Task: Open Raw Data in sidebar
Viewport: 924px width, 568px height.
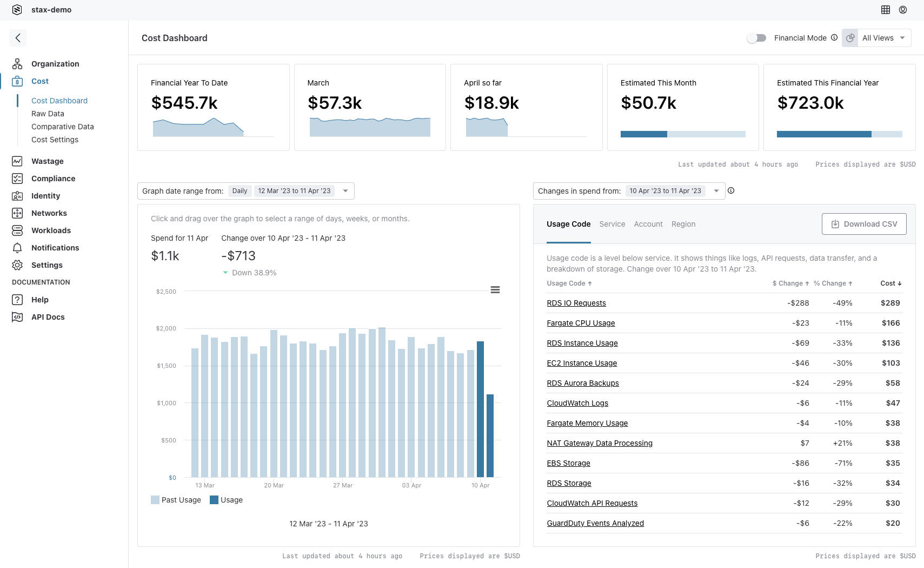Action: point(48,114)
